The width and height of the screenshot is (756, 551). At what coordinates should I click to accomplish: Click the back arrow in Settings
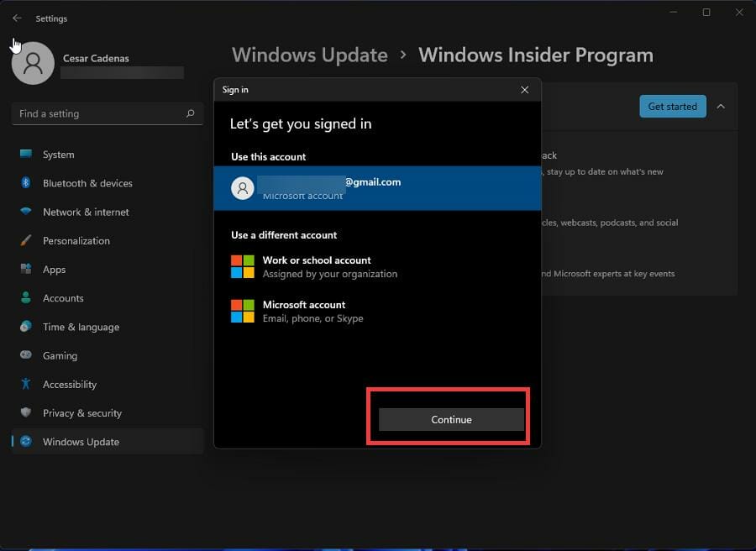tap(17, 18)
